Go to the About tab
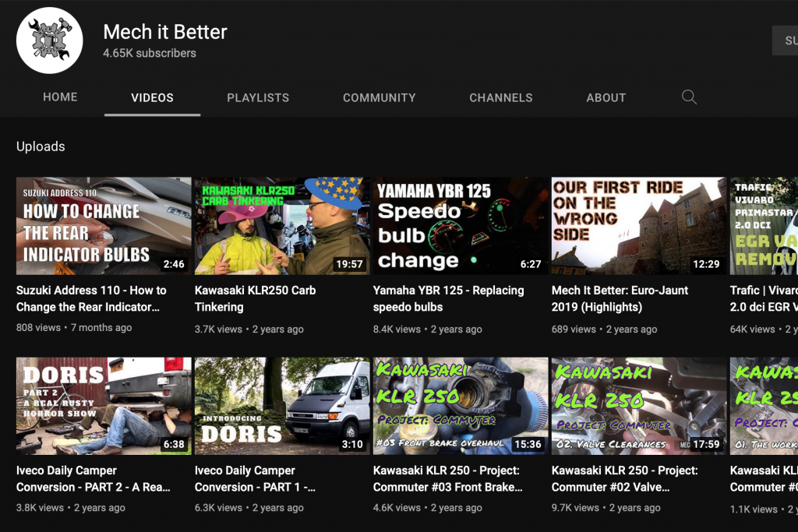798x532 pixels. (x=606, y=98)
